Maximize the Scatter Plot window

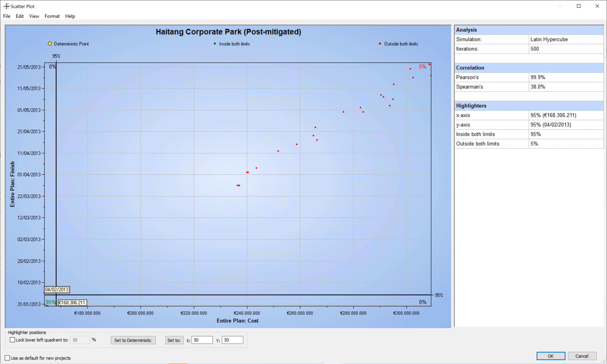[579, 6]
